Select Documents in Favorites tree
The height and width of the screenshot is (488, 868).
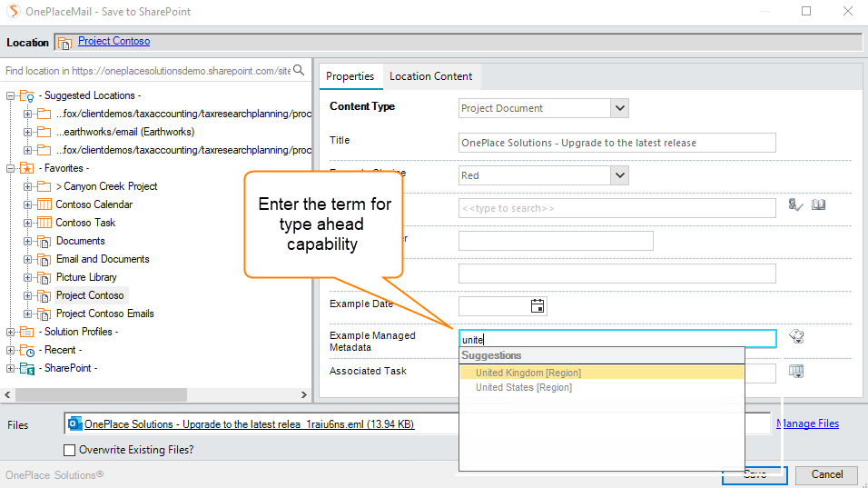pyautogui.click(x=81, y=241)
